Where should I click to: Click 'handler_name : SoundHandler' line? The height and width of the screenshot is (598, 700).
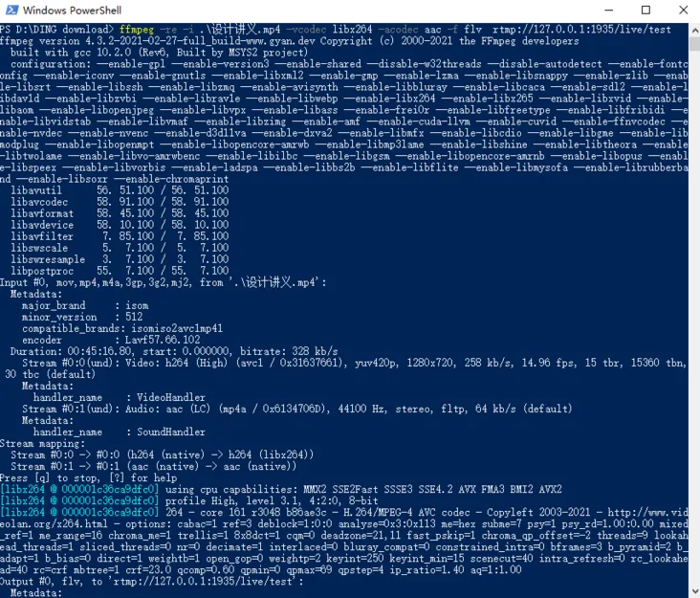pyautogui.click(x=120, y=432)
